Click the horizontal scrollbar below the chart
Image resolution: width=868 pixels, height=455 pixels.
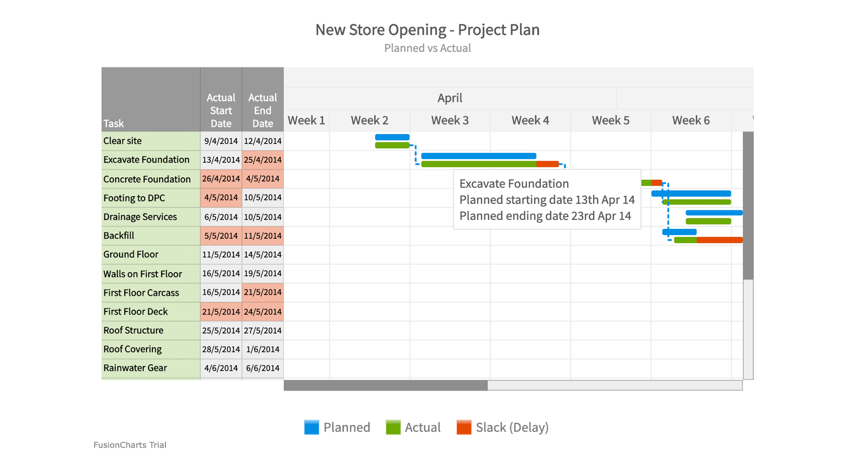pos(387,384)
